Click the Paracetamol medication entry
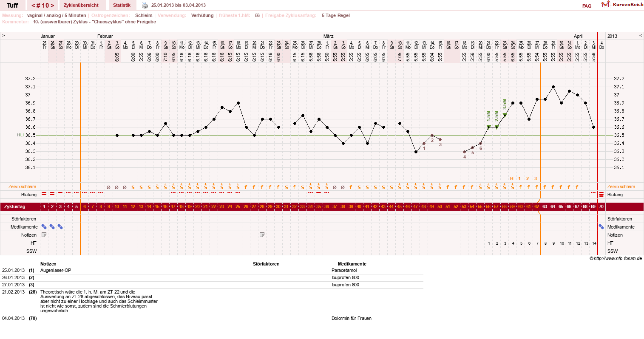Image resolution: width=644 pixels, height=339 pixels. tap(344, 270)
